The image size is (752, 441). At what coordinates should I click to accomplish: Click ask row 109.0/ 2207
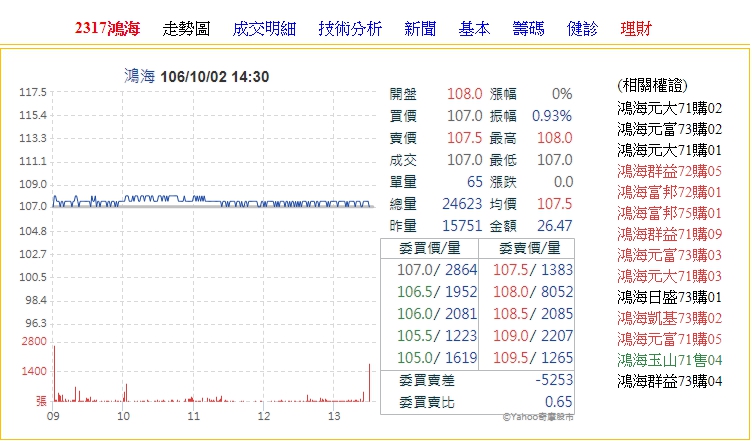point(533,336)
